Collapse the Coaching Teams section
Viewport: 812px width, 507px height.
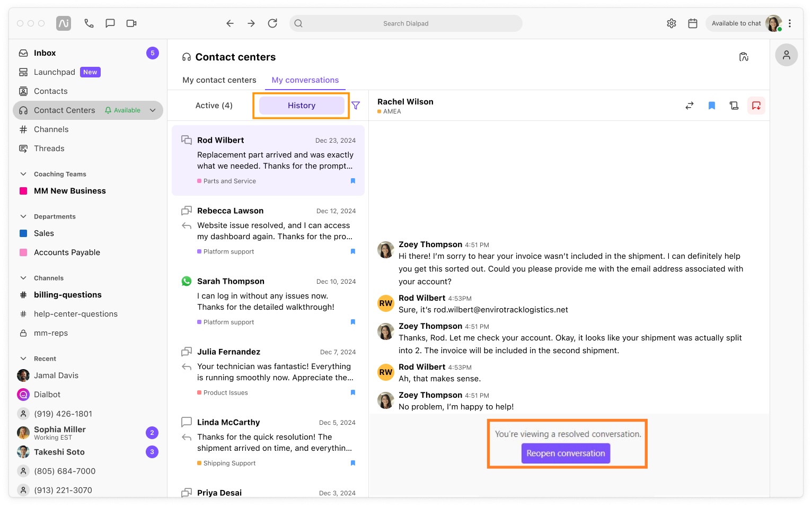pos(23,174)
